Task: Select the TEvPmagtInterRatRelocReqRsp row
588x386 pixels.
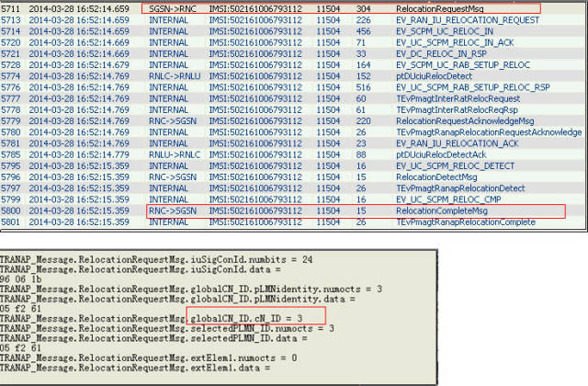Action: [293, 110]
